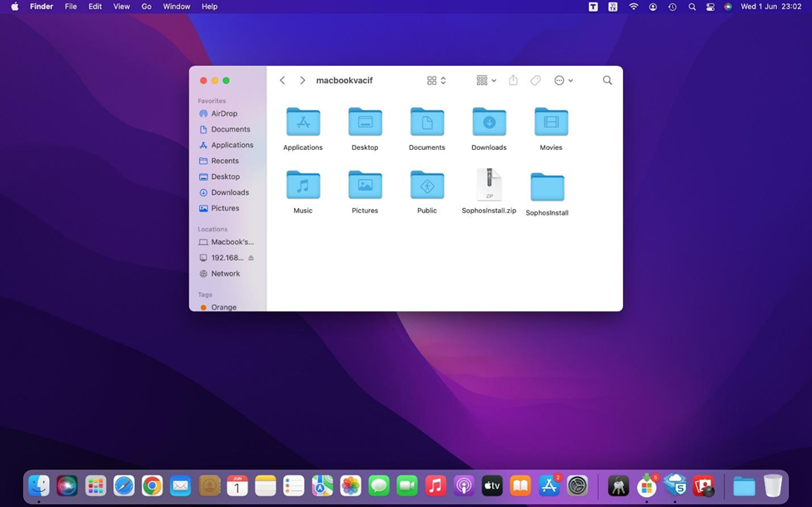The width and height of the screenshot is (812, 507).
Task: Launch Google Chrome from the Dock
Action: (152, 485)
